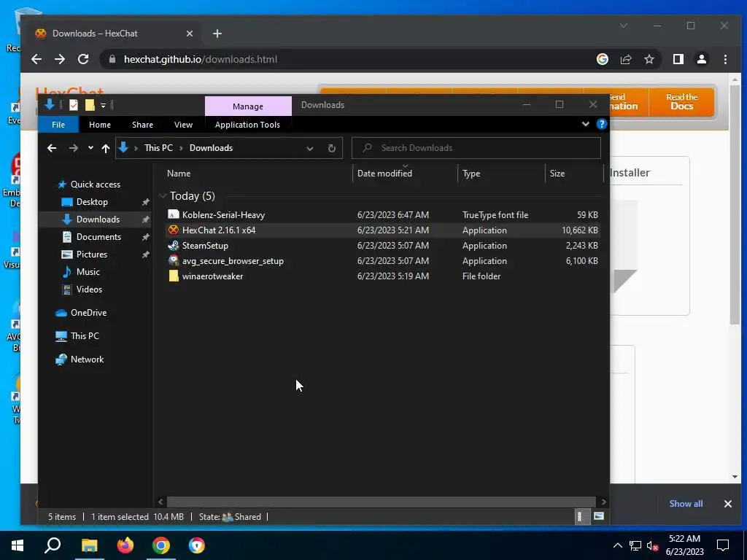Open AVG Secure Browser from taskbar

pos(196,545)
